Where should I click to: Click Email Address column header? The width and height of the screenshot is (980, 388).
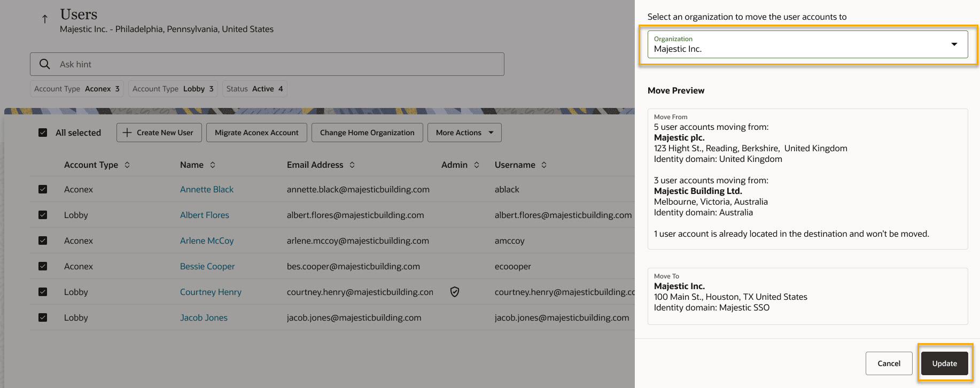315,165
